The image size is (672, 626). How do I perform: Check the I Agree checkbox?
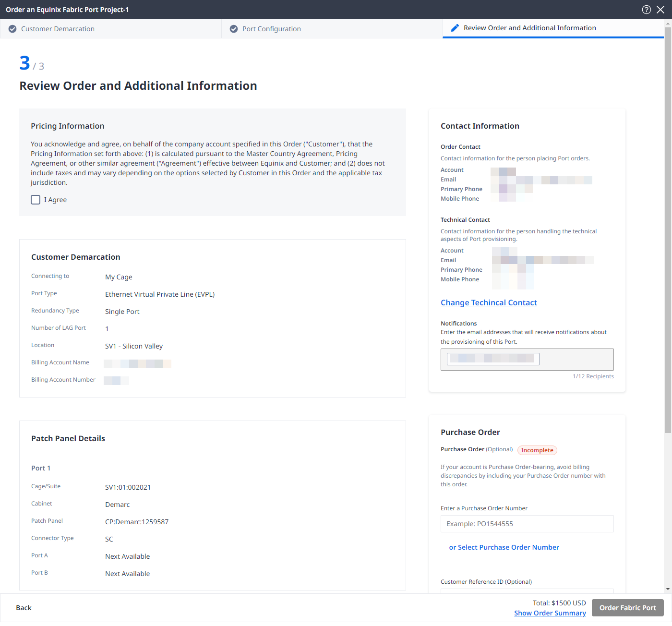(x=36, y=200)
